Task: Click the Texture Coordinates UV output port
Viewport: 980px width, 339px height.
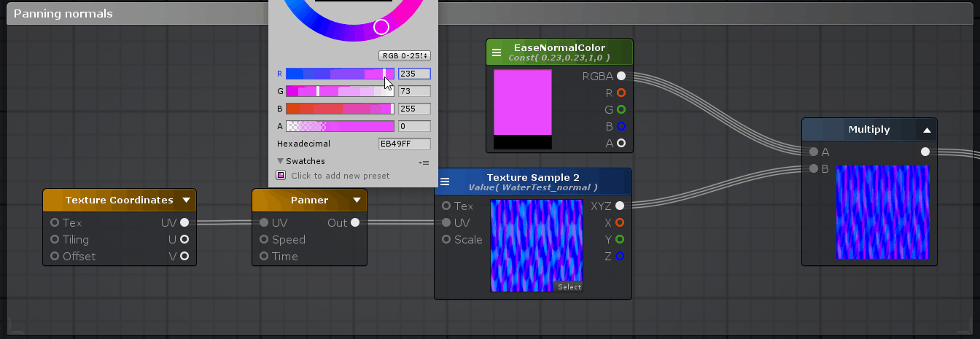Action: (184, 222)
